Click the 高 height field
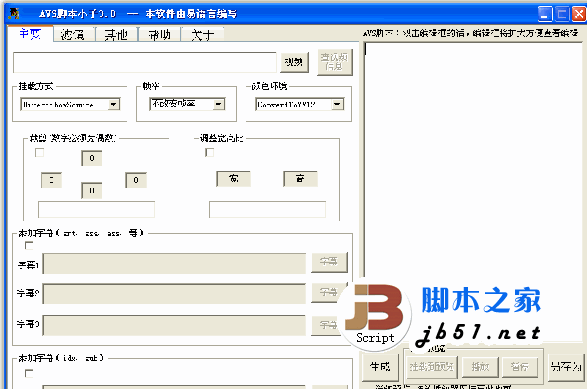The width and height of the screenshot is (587, 389). (x=300, y=179)
